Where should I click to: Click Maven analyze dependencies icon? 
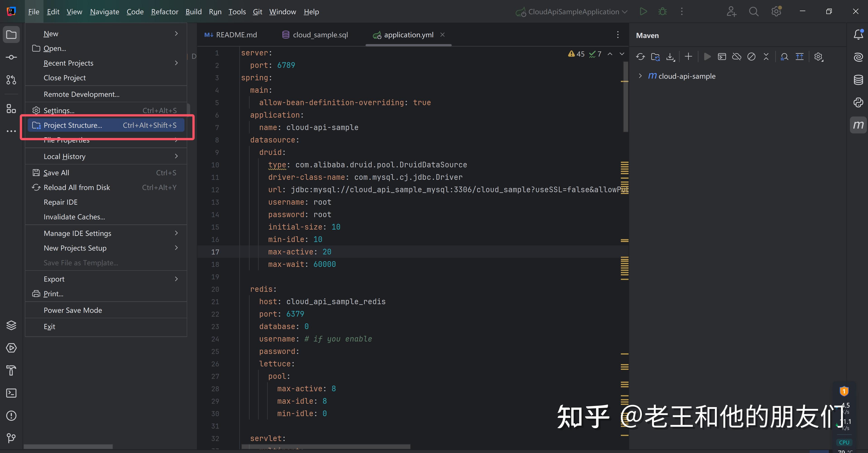point(784,57)
